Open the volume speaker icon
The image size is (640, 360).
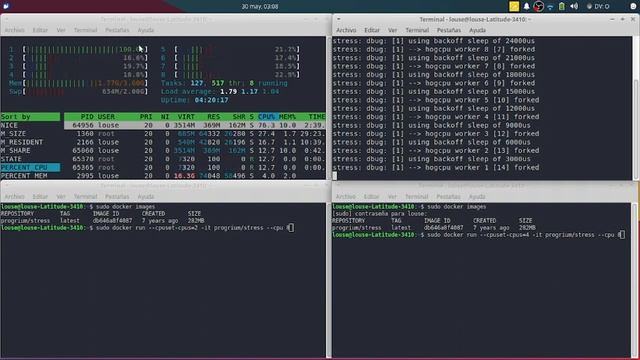click(x=574, y=6)
